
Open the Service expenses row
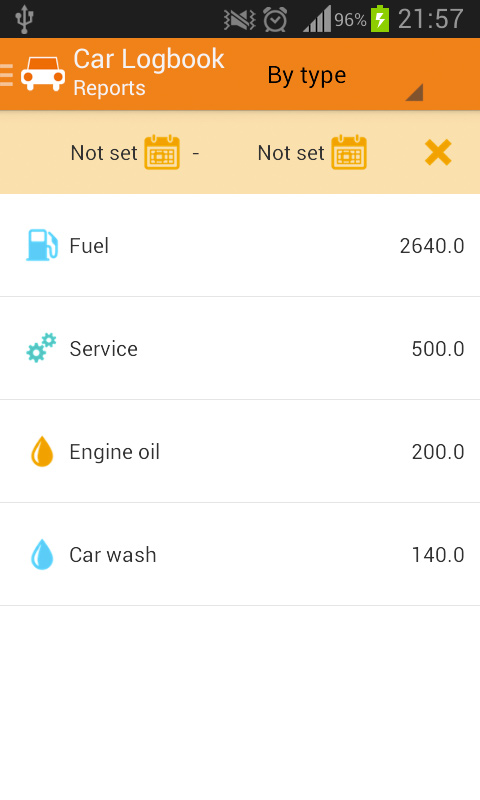tap(240, 348)
